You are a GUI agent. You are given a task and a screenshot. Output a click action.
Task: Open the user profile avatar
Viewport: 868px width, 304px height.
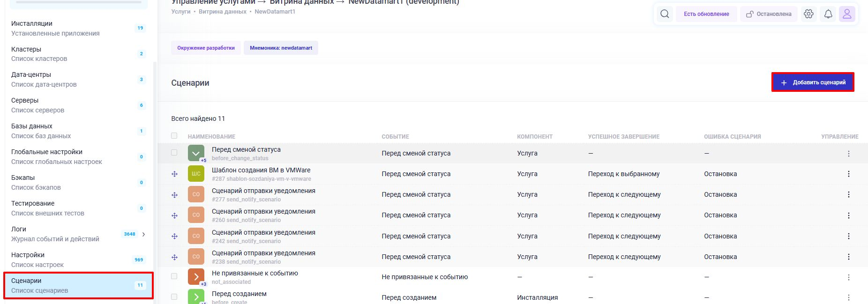[847, 14]
